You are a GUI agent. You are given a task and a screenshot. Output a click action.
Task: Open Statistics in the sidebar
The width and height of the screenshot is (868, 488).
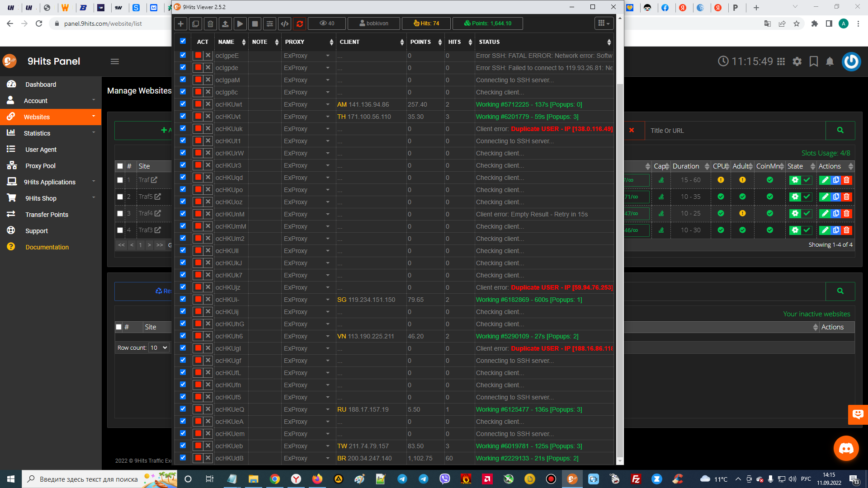(51, 133)
